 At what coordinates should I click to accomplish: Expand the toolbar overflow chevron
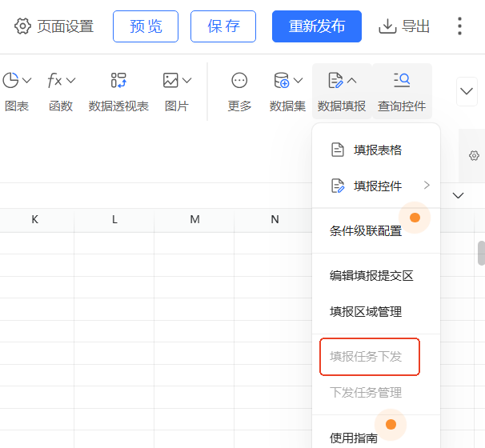(467, 91)
